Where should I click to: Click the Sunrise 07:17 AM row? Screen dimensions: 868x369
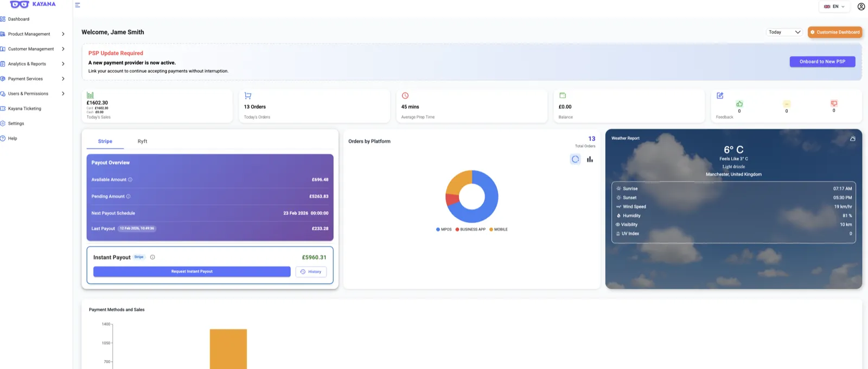(x=733, y=189)
